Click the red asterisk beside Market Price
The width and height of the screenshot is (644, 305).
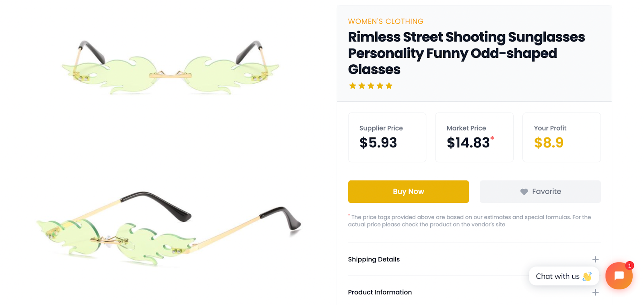(492, 138)
